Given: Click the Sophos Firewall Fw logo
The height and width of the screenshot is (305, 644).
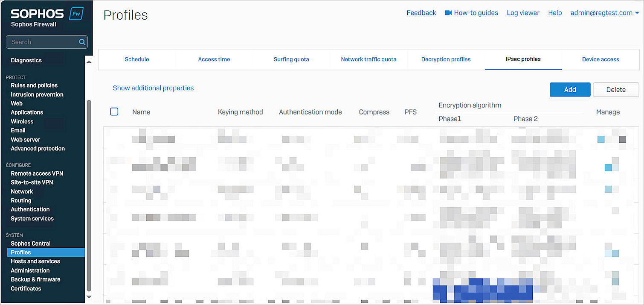Looking at the screenshot, I should click(x=76, y=14).
